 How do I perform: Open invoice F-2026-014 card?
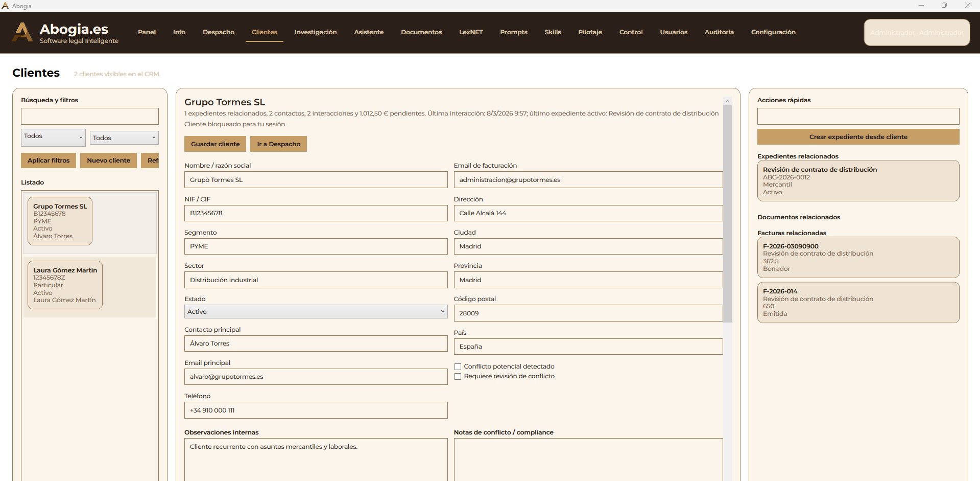tap(857, 302)
